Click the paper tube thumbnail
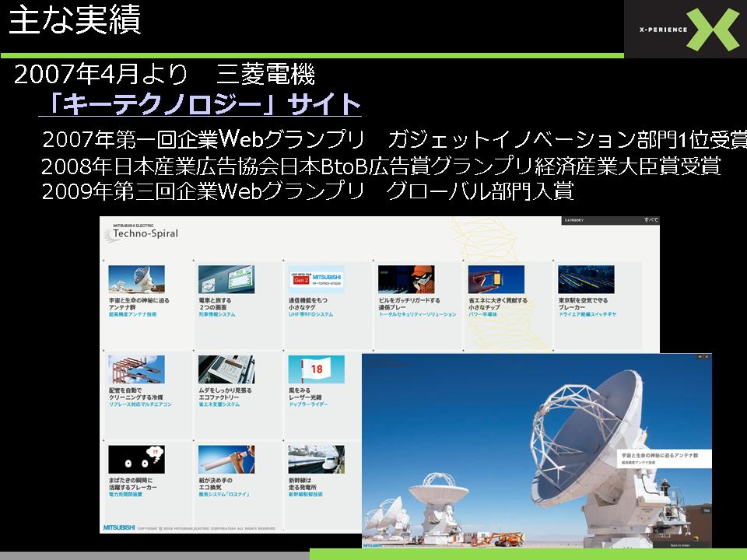747x560 pixels. point(226,460)
